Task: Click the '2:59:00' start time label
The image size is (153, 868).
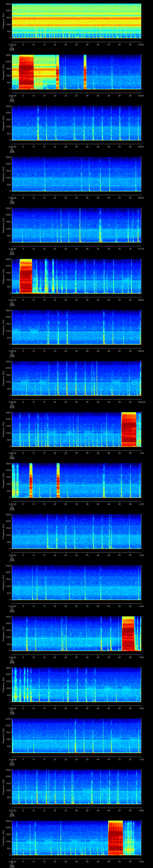Action: 12,402
